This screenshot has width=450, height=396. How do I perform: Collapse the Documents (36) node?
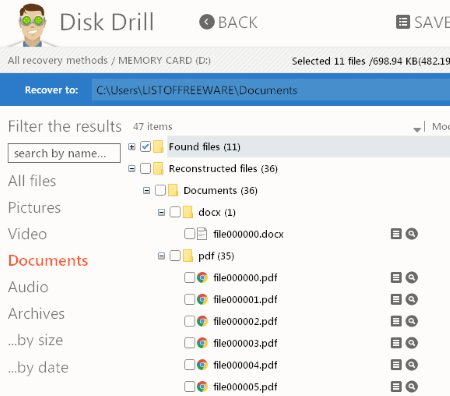(x=146, y=191)
